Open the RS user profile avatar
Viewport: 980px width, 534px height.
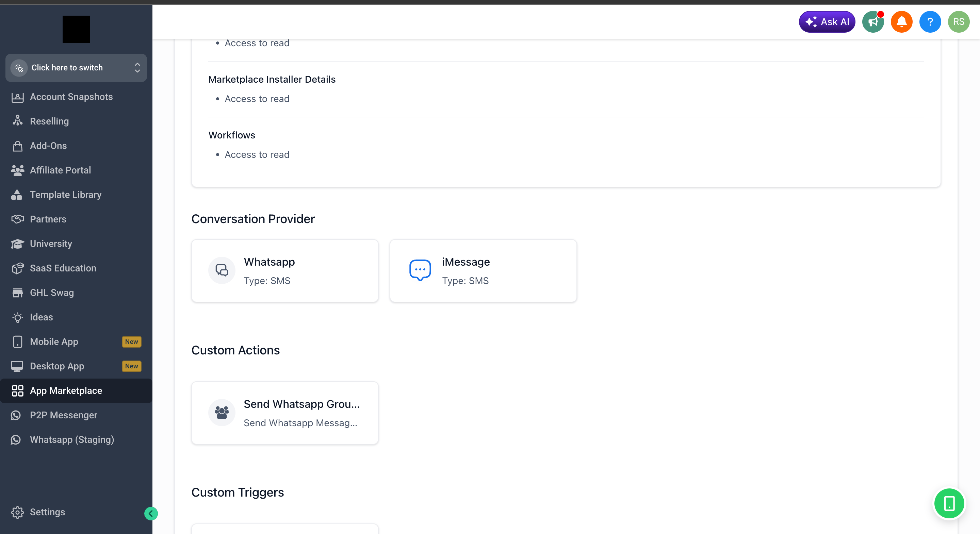[x=958, y=22]
